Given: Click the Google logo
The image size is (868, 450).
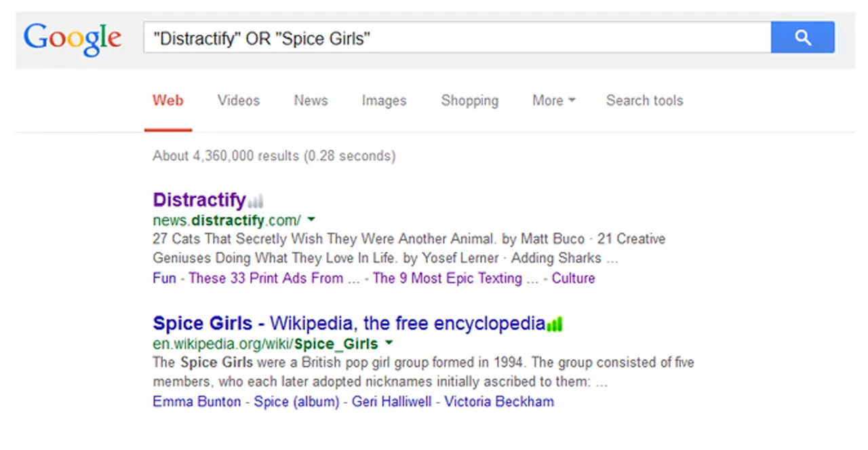Looking at the screenshot, I should click(x=73, y=39).
